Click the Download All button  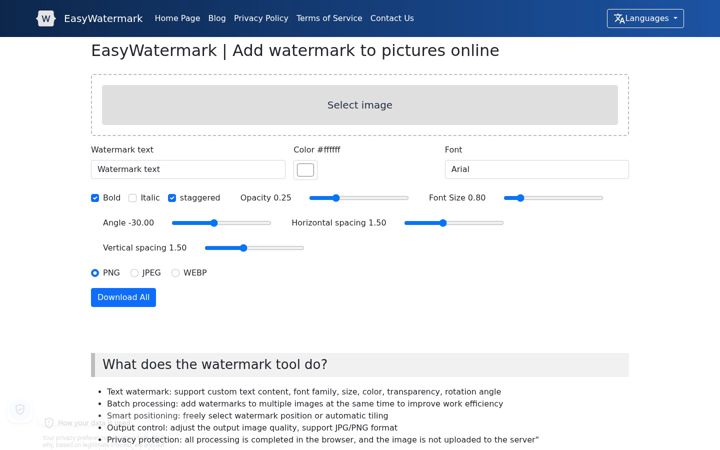click(124, 298)
